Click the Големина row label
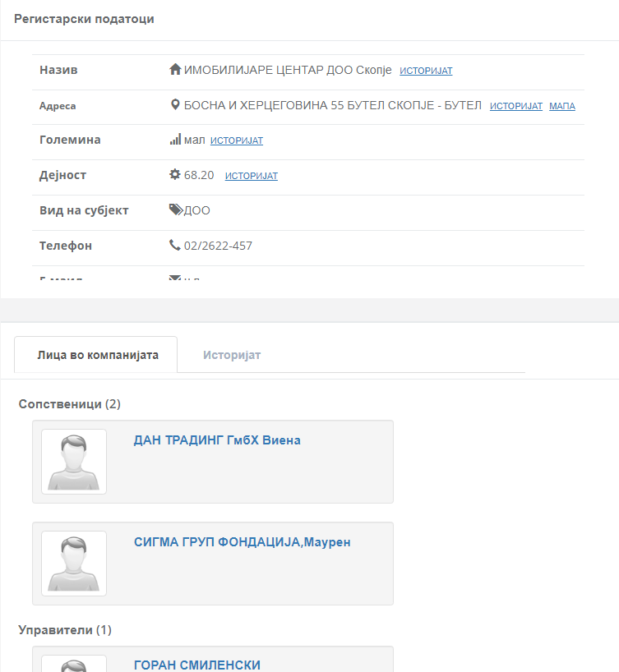This screenshot has width=619, height=672. coord(70,140)
